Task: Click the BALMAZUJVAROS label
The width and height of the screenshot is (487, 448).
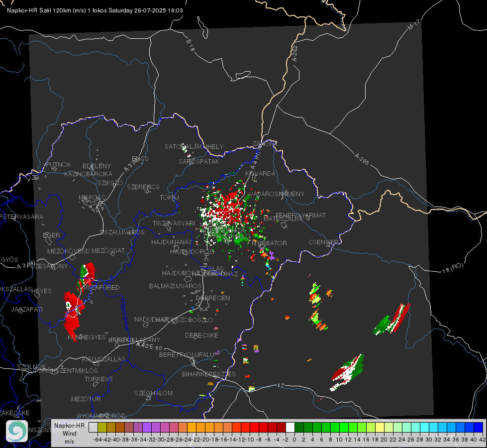Action: 176,286
